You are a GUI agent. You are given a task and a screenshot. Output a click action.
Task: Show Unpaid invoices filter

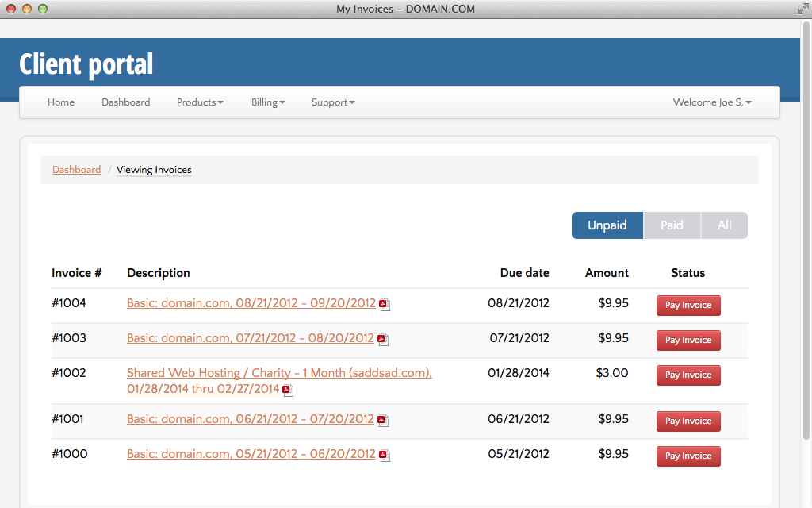tap(607, 225)
